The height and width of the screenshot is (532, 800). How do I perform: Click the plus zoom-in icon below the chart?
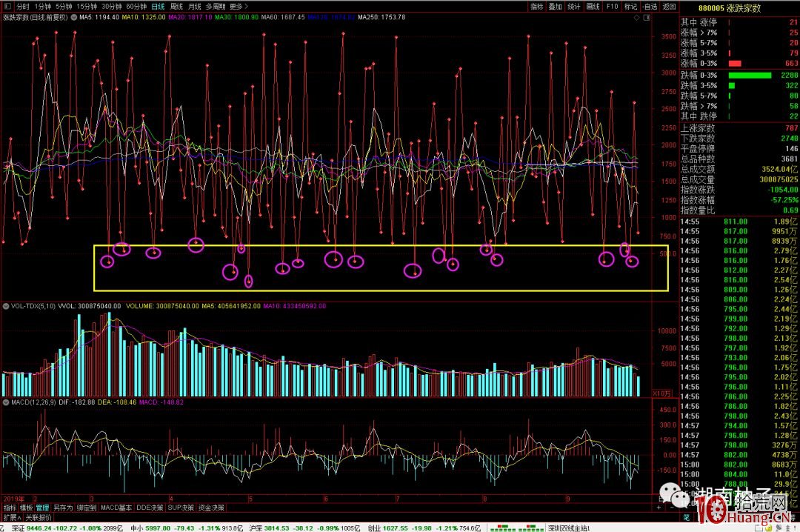[659, 508]
